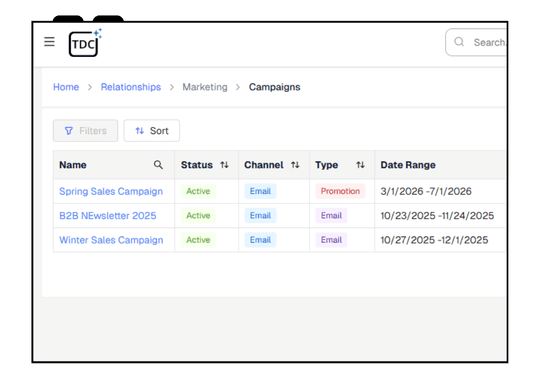
Task: Sort by the Status column arrows
Action: click(x=224, y=165)
